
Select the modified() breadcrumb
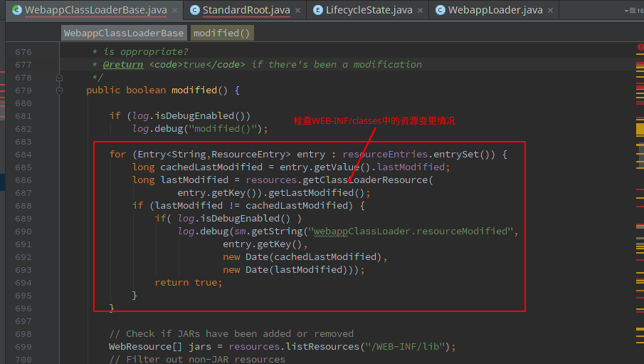pos(222,33)
